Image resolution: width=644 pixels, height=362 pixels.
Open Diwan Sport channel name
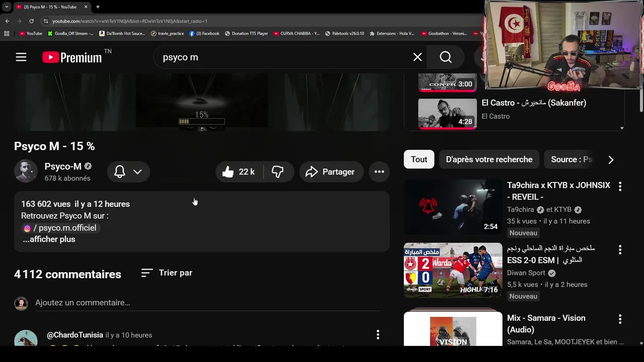[x=526, y=273]
